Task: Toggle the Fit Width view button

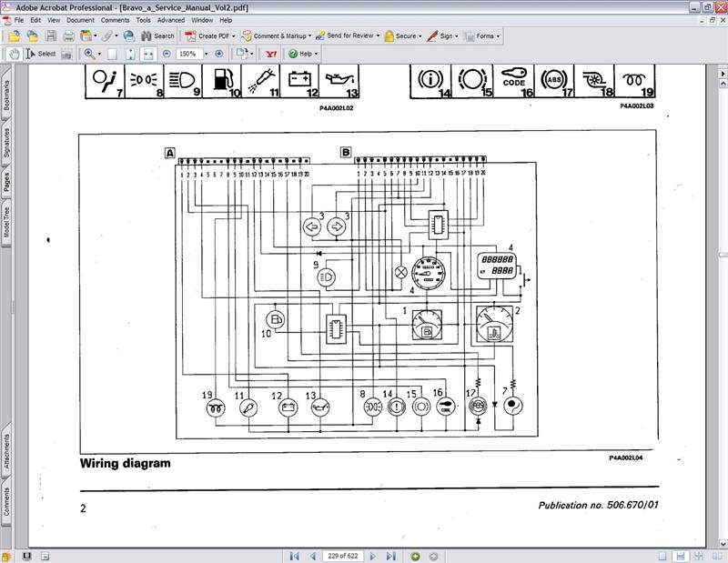Action: pos(148,54)
